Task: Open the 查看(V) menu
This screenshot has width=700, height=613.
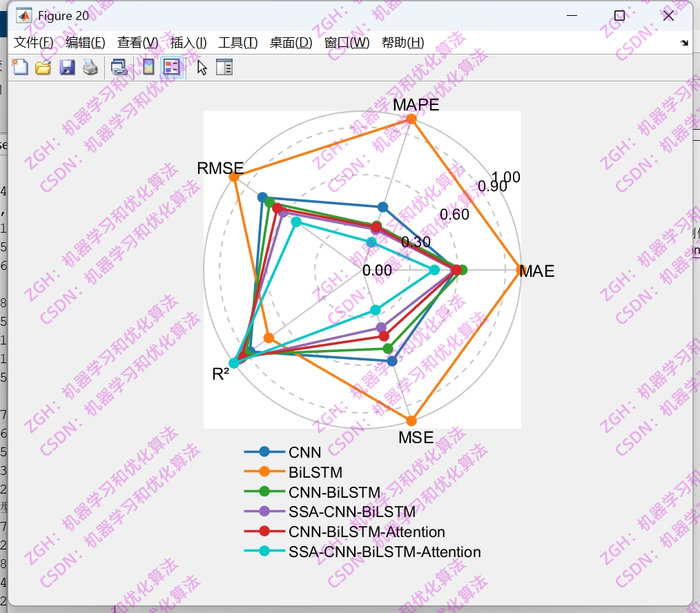Action: pyautogui.click(x=138, y=43)
